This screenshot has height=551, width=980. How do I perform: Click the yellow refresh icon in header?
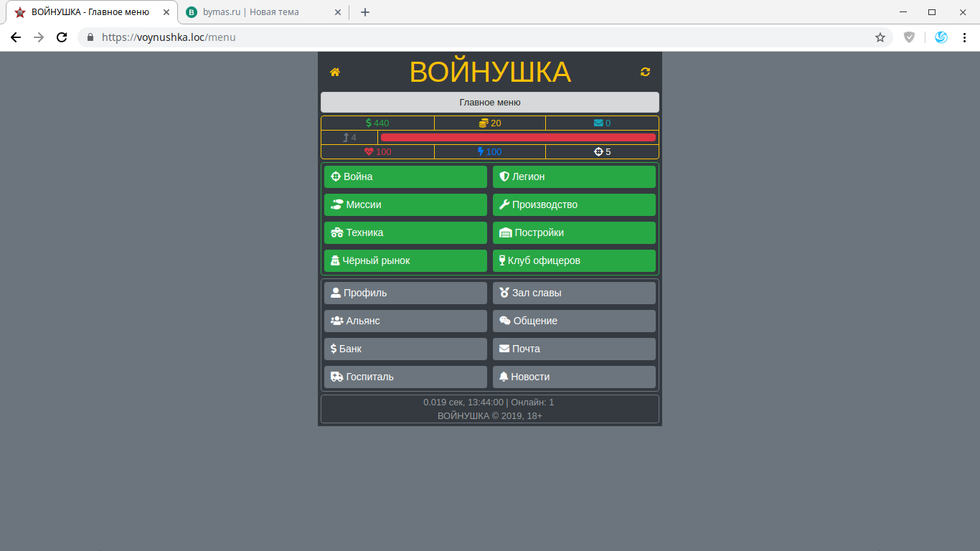(645, 72)
